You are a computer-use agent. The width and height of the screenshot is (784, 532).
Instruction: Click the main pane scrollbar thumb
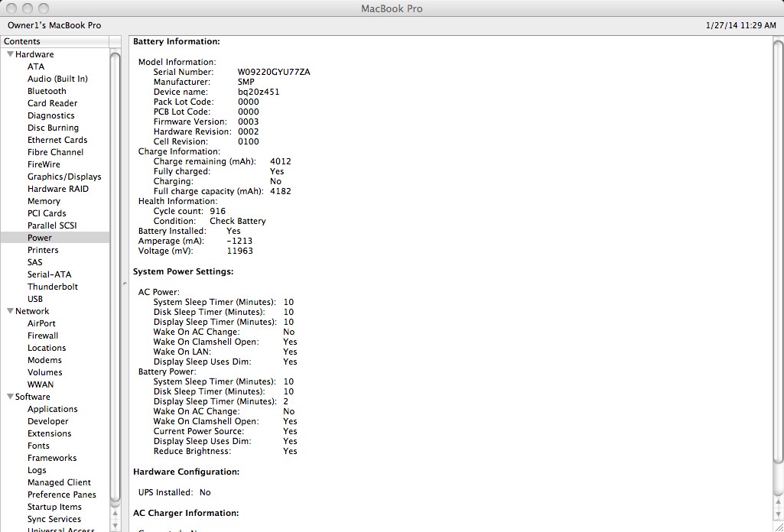[778, 252]
